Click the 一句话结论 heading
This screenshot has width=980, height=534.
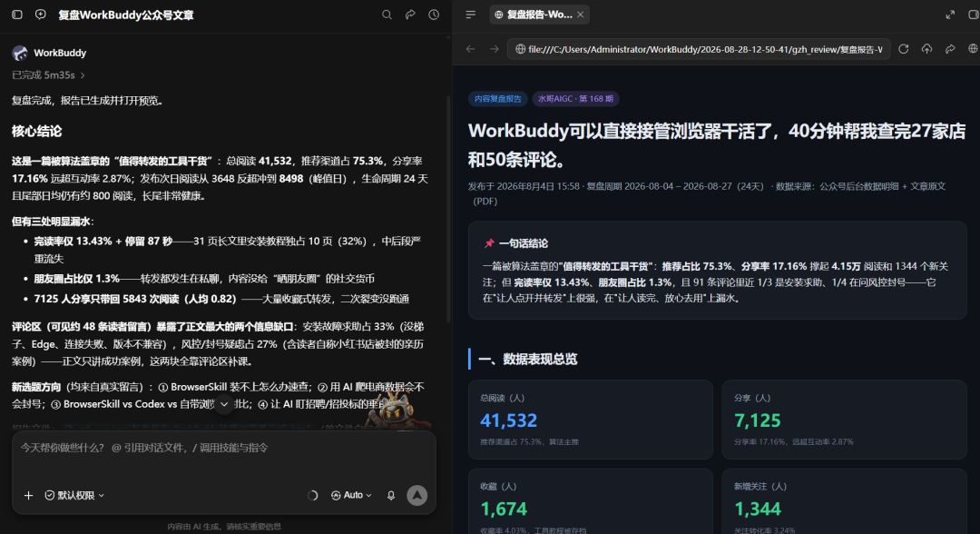tap(524, 243)
